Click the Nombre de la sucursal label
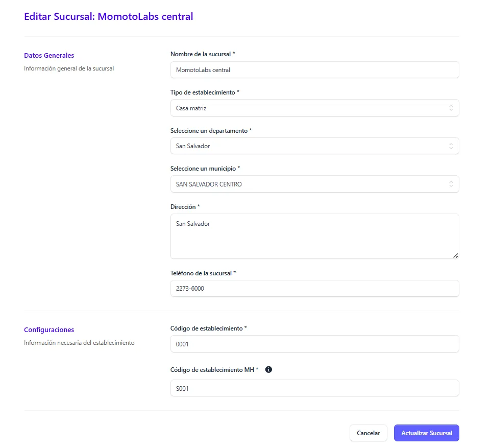Image resolution: width=492 pixels, height=448 pixels. 202,54
